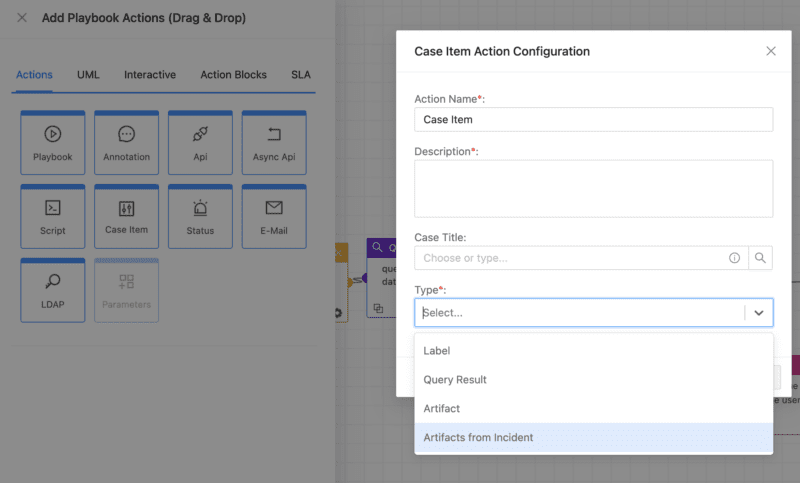Click the Case Item action block

click(126, 215)
